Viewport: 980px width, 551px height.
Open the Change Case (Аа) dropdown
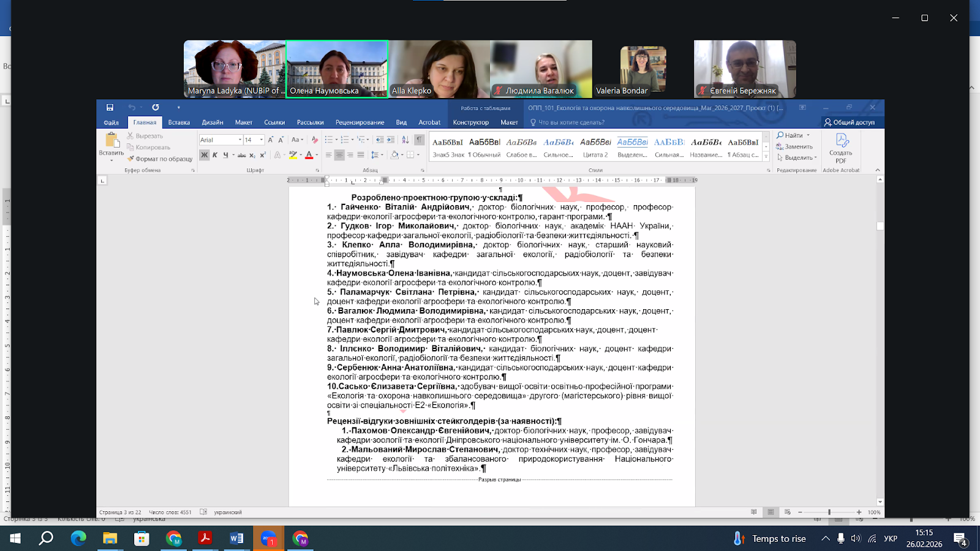[x=297, y=140]
